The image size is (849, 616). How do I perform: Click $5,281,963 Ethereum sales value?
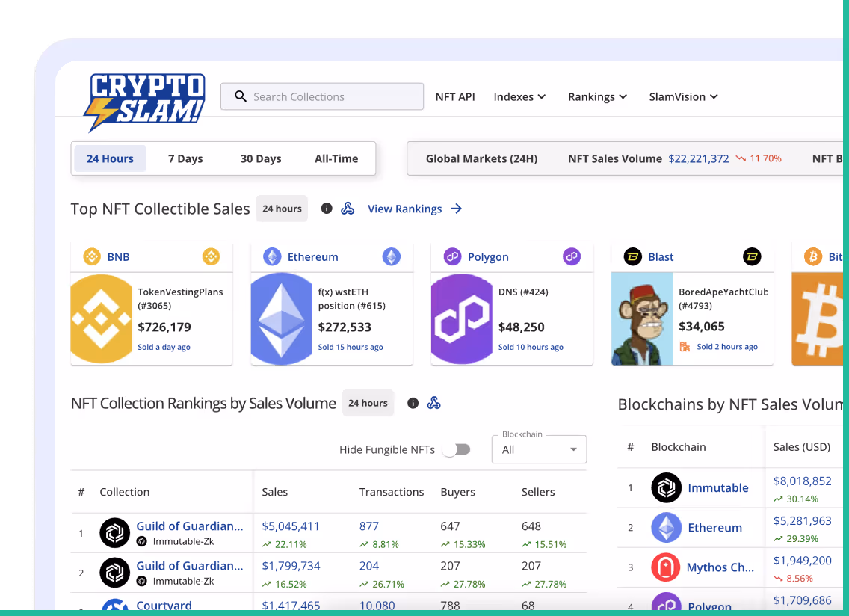click(x=803, y=520)
